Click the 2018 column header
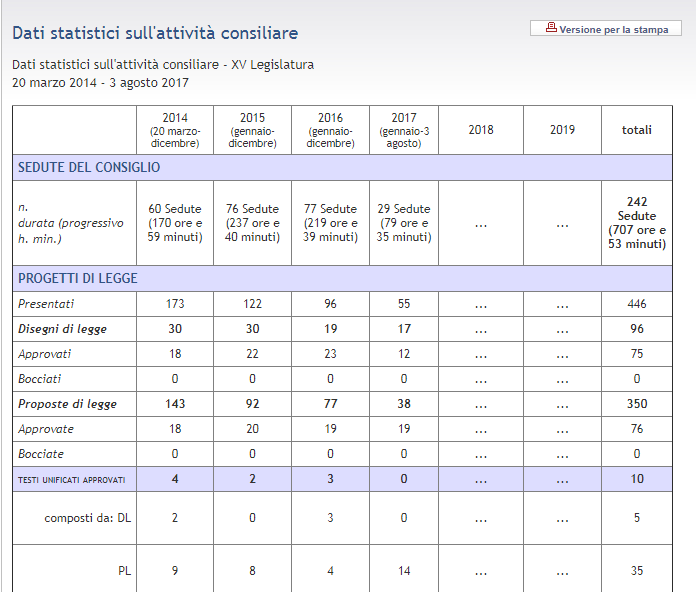The image size is (696, 592). tap(481, 130)
